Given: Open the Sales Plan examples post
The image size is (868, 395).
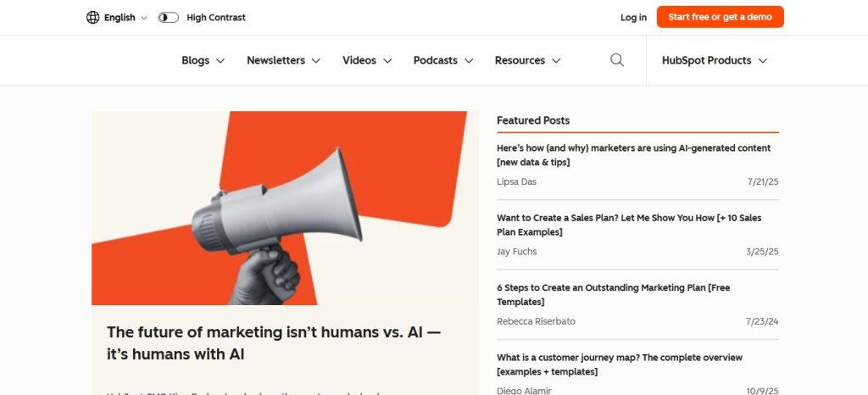Looking at the screenshot, I should pos(629,225).
